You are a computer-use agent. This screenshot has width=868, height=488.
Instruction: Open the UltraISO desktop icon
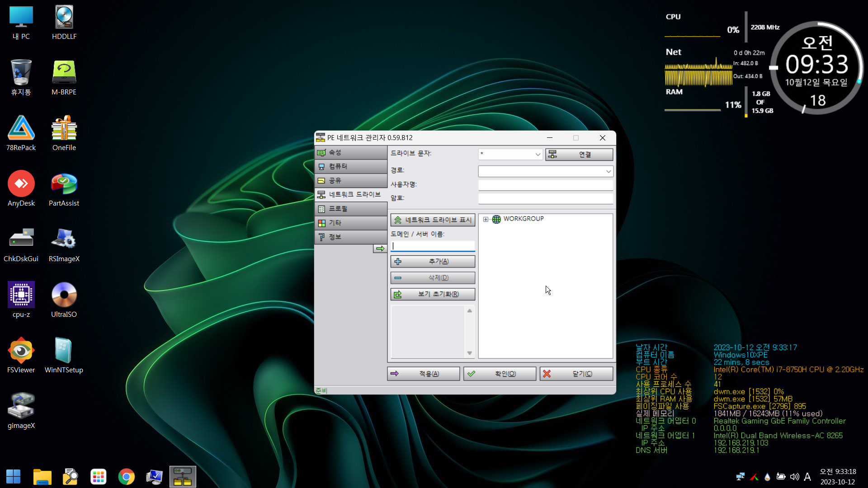[64, 300]
